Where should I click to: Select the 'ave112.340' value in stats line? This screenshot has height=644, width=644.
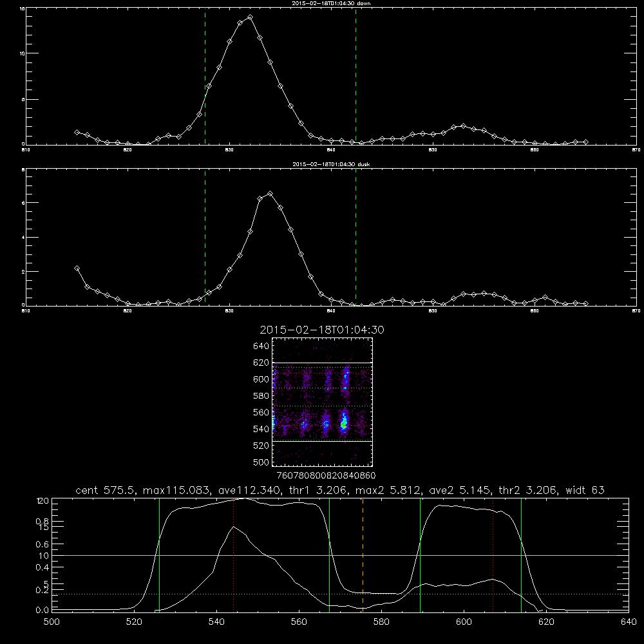(x=249, y=490)
